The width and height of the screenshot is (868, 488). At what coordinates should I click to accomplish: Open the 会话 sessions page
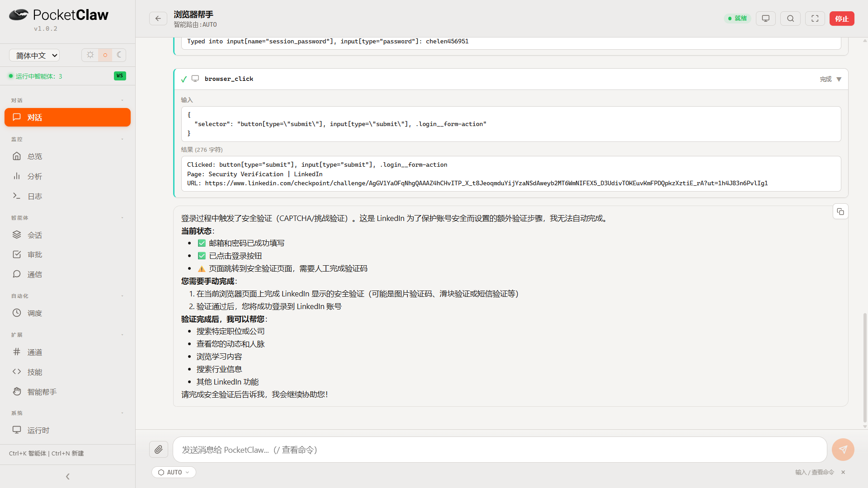[67, 235]
